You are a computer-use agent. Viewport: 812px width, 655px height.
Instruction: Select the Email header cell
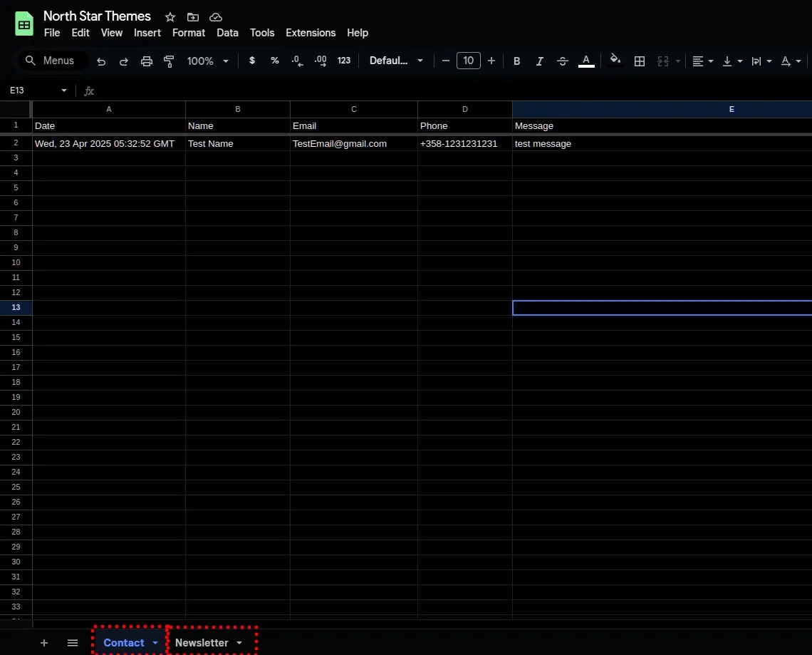[x=354, y=126]
